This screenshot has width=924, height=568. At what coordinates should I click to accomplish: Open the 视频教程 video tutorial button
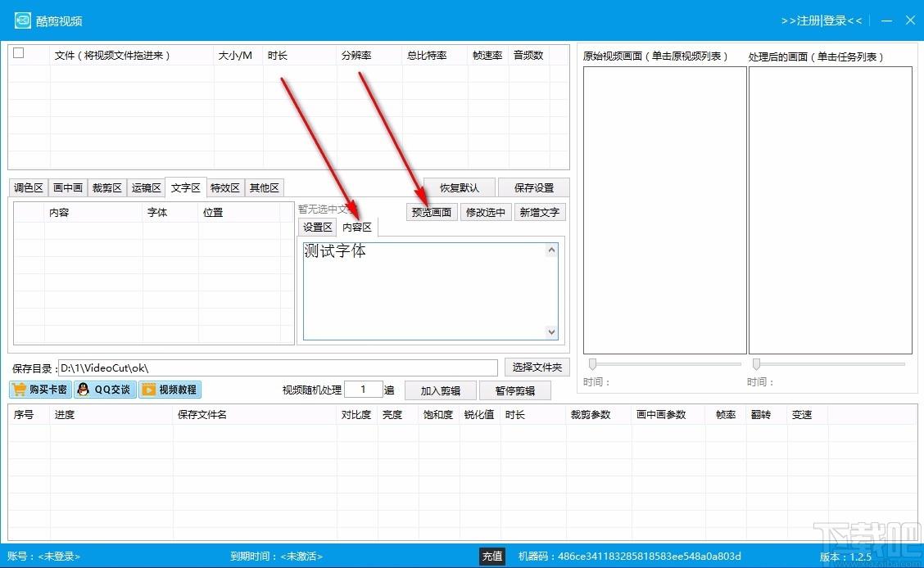click(170, 390)
